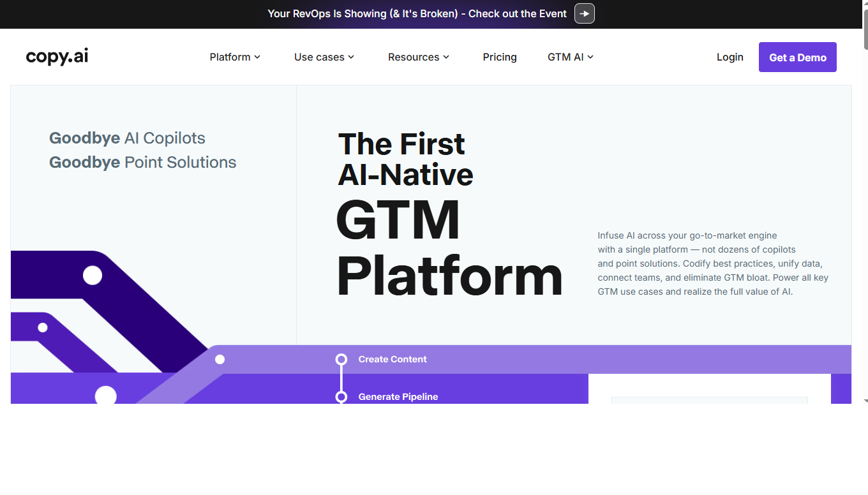Click the 'Goodbye Point Solutions' text
The image size is (868, 495).
(x=142, y=163)
